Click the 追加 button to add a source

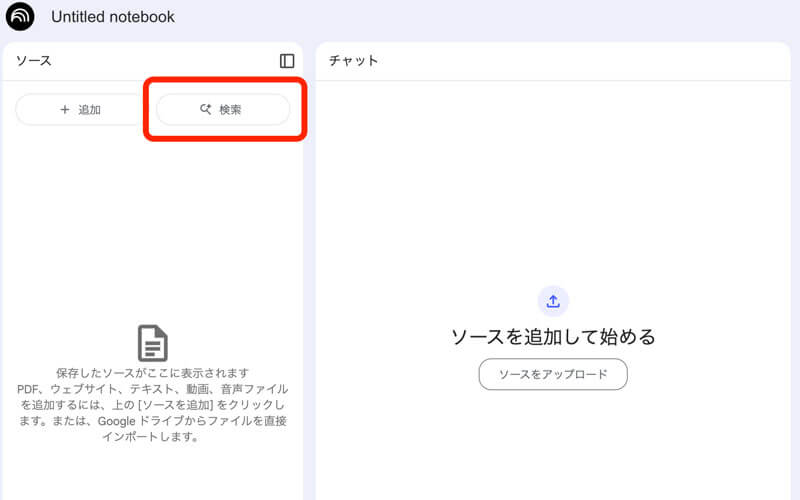(80, 109)
